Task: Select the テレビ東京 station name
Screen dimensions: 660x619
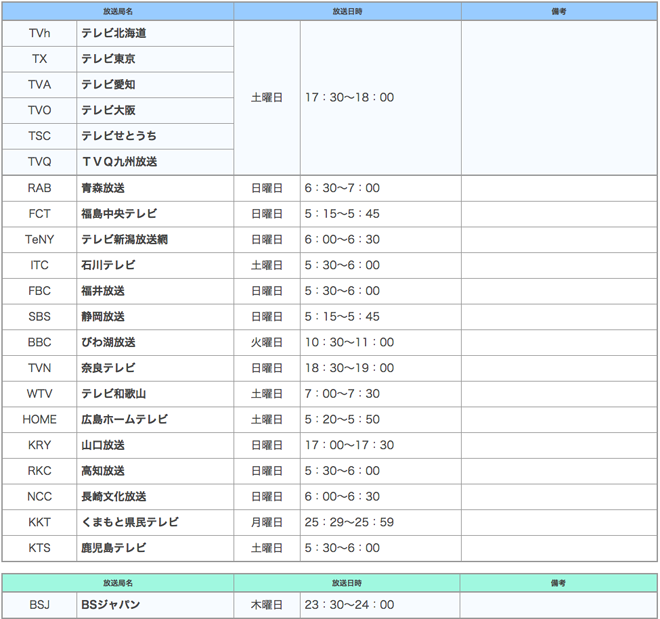Action: point(108,59)
